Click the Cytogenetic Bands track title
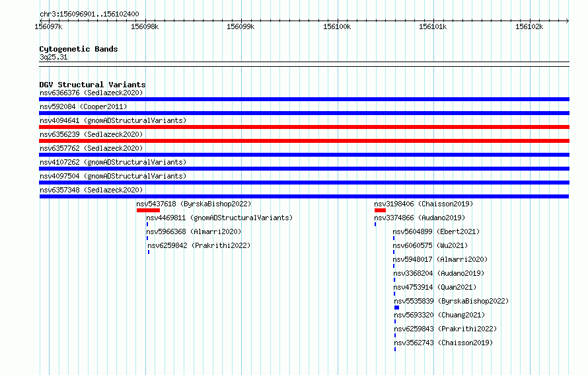This screenshot has width=588, height=375. click(79, 49)
